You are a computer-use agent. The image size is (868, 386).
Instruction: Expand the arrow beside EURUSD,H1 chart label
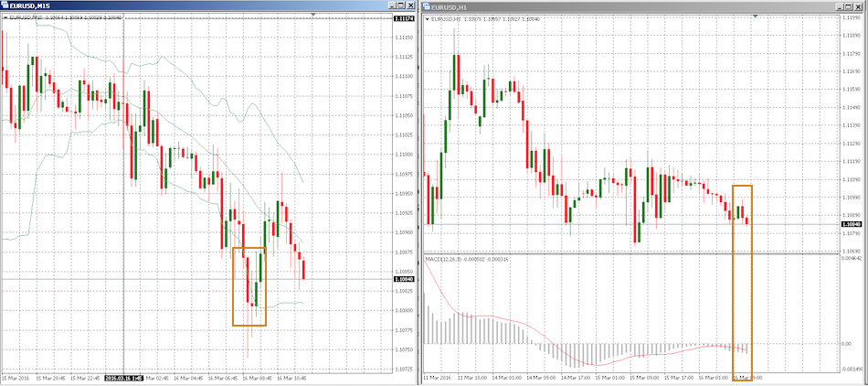point(427,18)
